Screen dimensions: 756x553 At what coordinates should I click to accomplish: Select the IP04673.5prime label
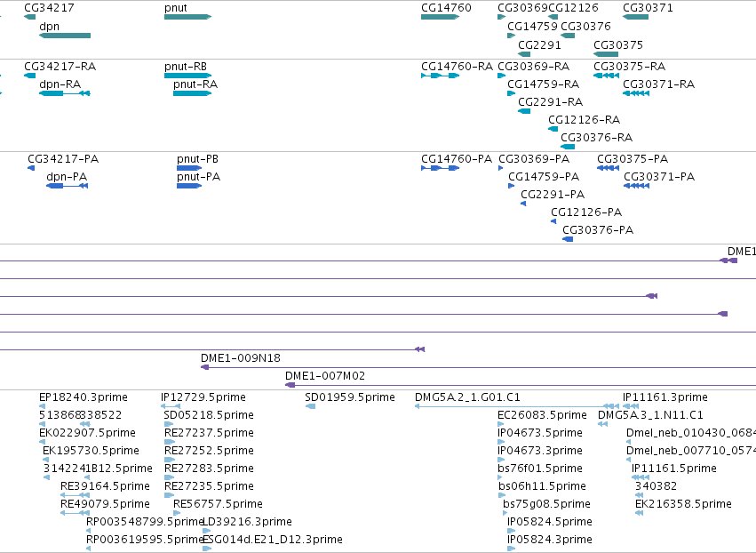(540, 433)
